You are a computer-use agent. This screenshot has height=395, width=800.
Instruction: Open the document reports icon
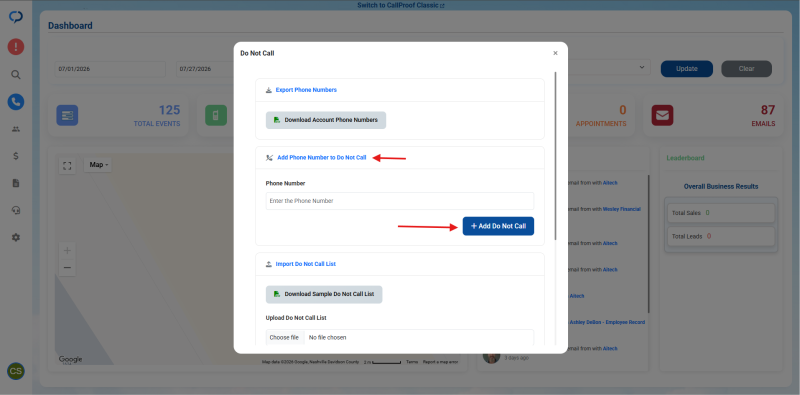(16, 183)
